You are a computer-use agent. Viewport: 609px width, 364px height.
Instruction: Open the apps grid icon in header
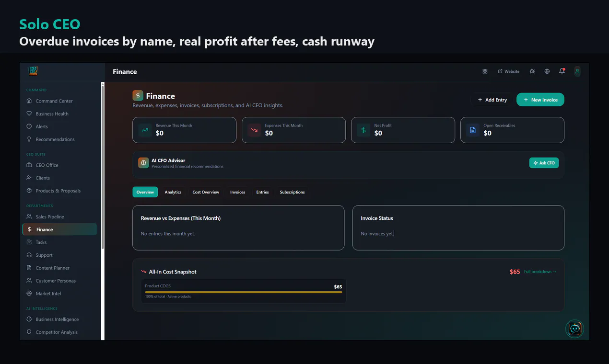coord(485,71)
